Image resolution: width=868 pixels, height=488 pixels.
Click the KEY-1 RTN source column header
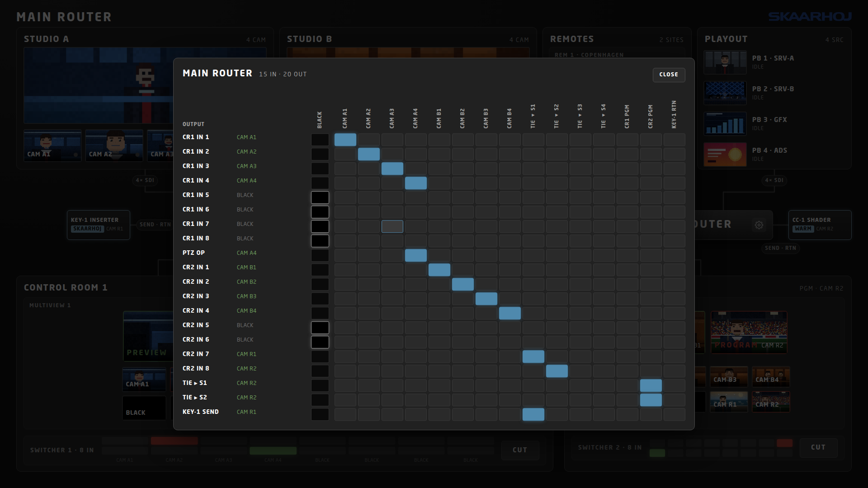[x=674, y=115]
